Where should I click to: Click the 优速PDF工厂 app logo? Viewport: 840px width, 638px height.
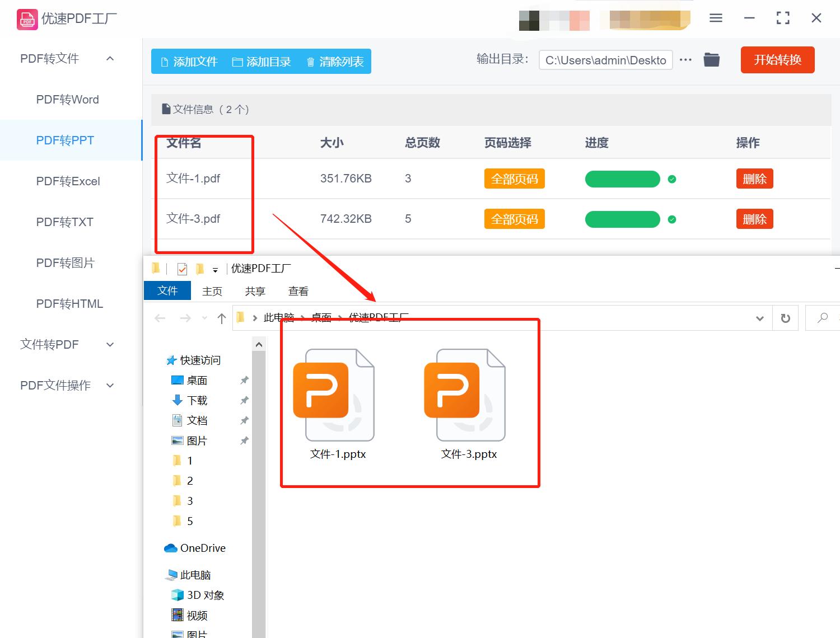pos(26,18)
